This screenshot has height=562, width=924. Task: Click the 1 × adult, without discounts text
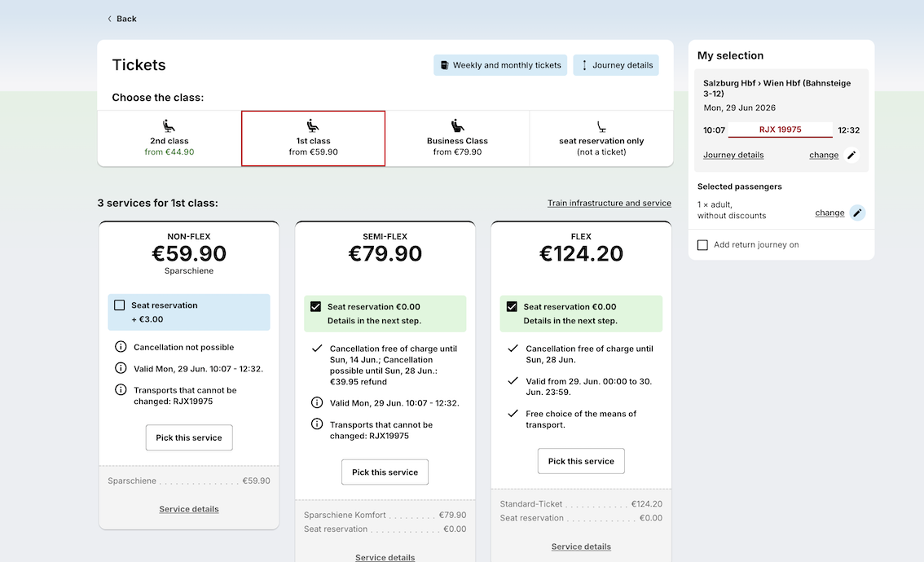(x=732, y=210)
